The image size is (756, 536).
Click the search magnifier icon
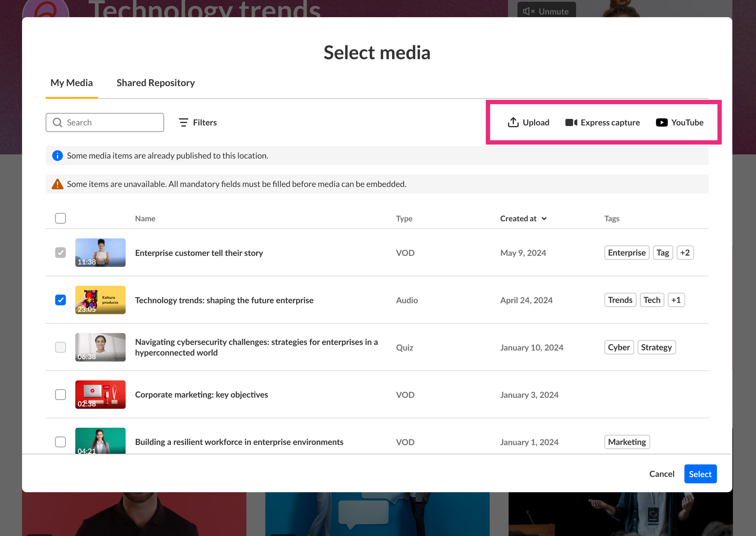[x=57, y=122]
